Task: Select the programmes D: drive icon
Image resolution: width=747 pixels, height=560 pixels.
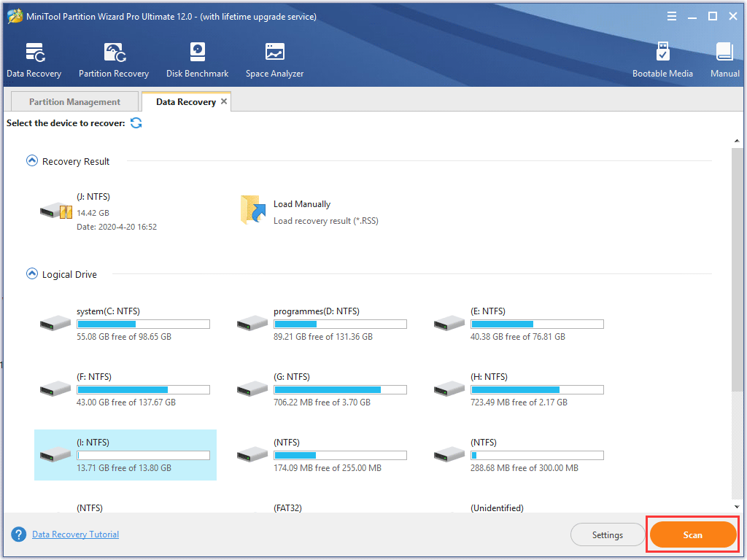Action: [x=252, y=323]
